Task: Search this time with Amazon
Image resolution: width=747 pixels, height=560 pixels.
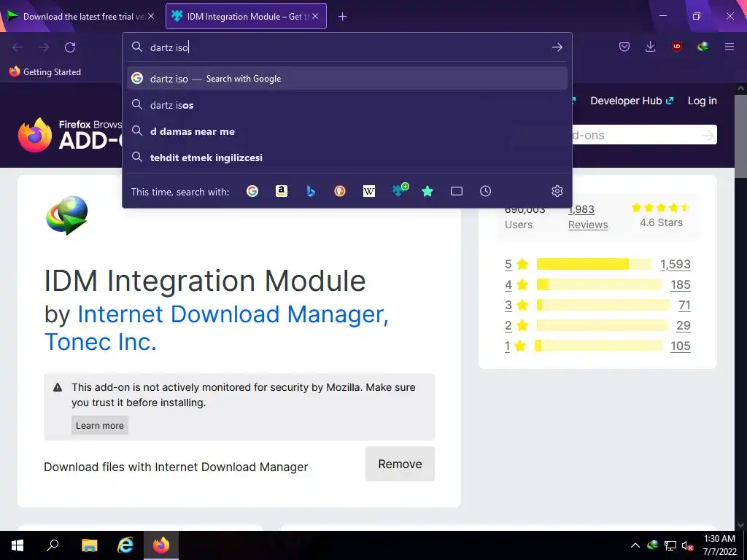Action: [282, 191]
